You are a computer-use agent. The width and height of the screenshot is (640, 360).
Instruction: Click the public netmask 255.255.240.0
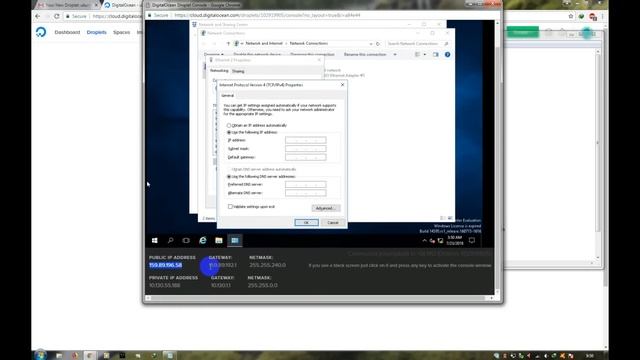click(267, 265)
